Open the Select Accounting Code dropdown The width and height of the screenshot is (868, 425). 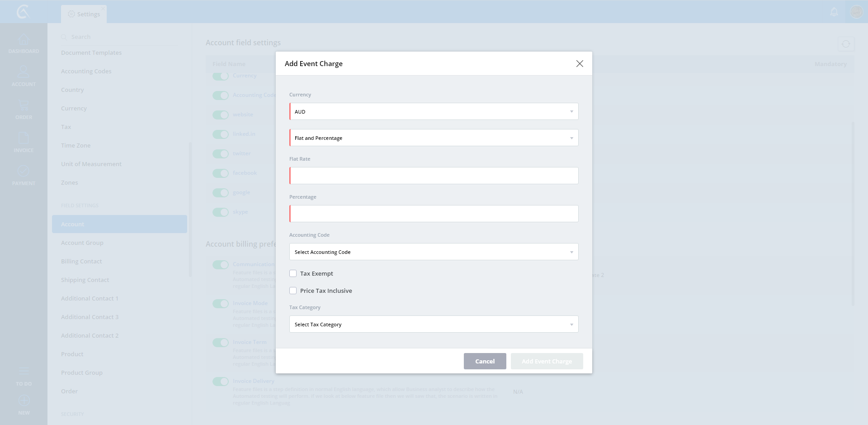(434, 252)
